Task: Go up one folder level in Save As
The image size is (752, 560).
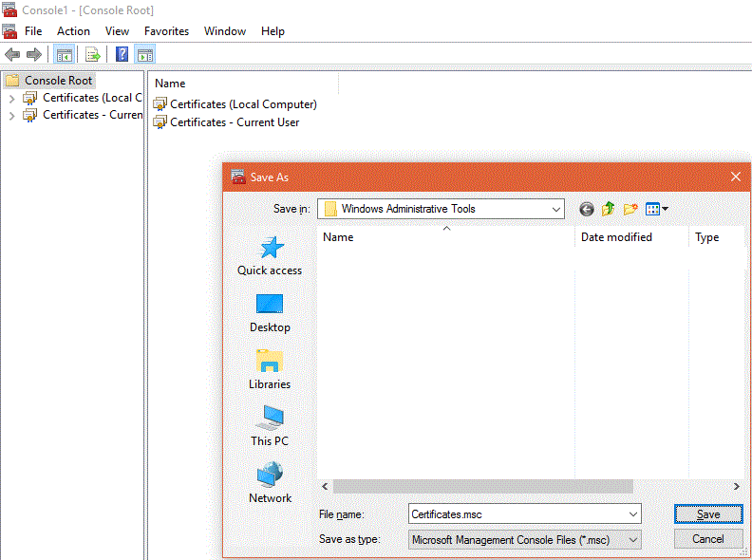Action: coord(609,209)
